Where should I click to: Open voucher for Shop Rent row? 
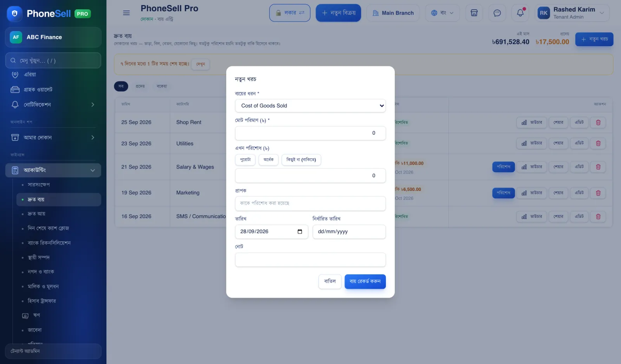click(x=531, y=122)
